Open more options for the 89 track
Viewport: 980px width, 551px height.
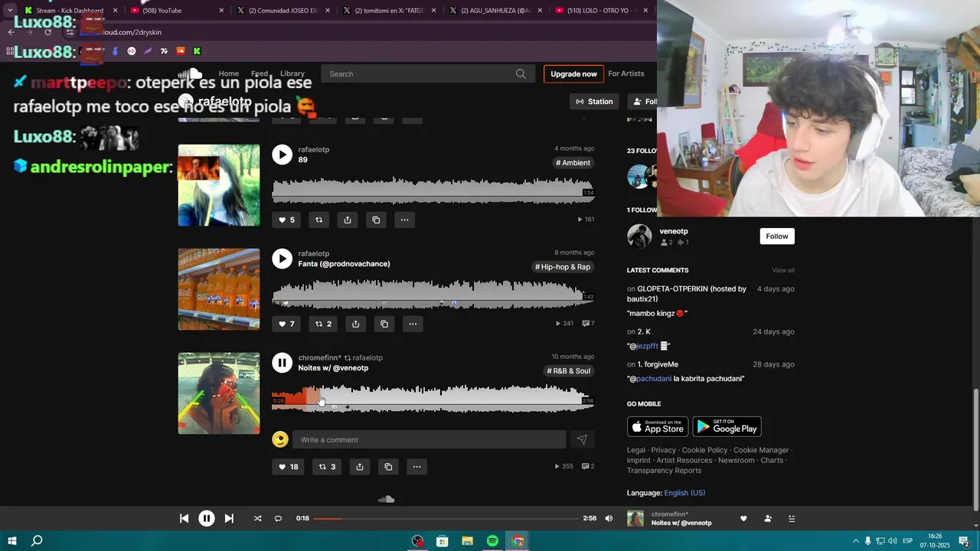404,220
